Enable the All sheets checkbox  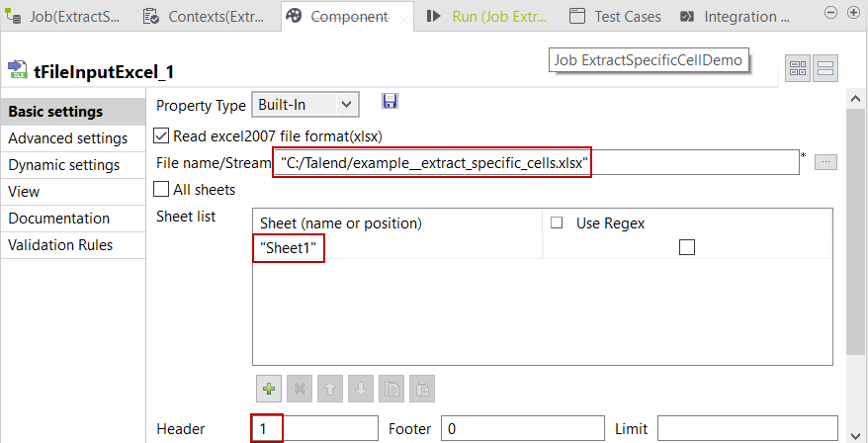pyautogui.click(x=163, y=189)
